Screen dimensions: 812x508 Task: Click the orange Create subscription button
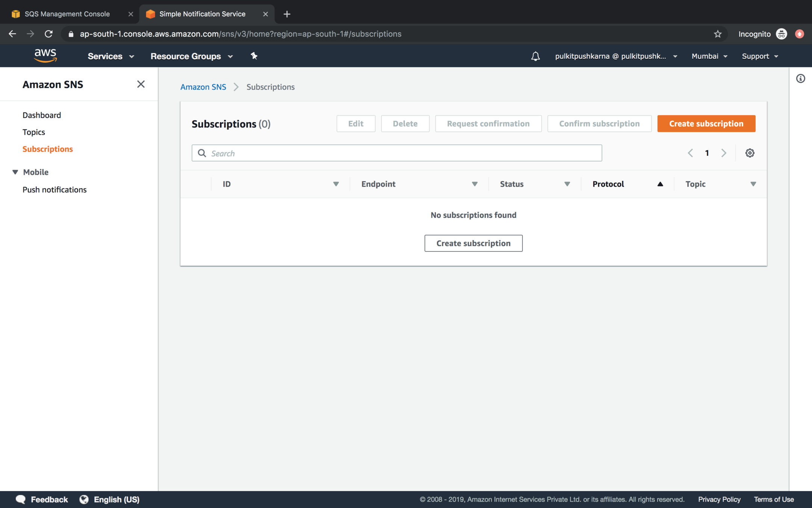coord(706,123)
